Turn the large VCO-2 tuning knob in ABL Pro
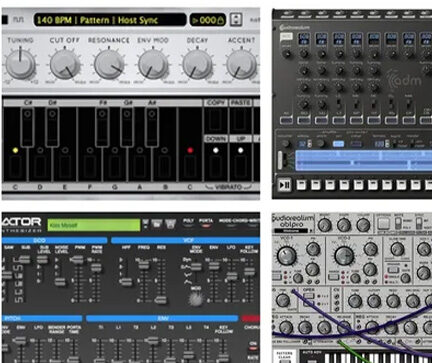The image size is (432, 363). pyautogui.click(x=345, y=256)
